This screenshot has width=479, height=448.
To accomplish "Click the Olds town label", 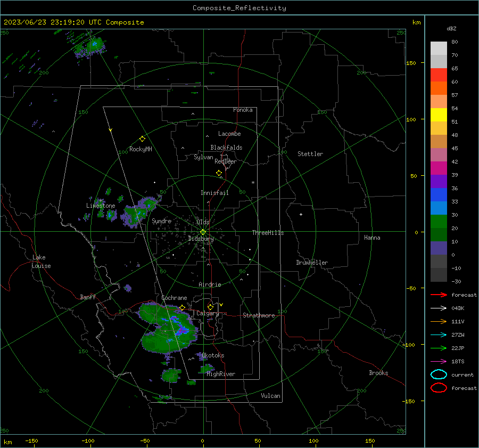I will click(x=203, y=222).
